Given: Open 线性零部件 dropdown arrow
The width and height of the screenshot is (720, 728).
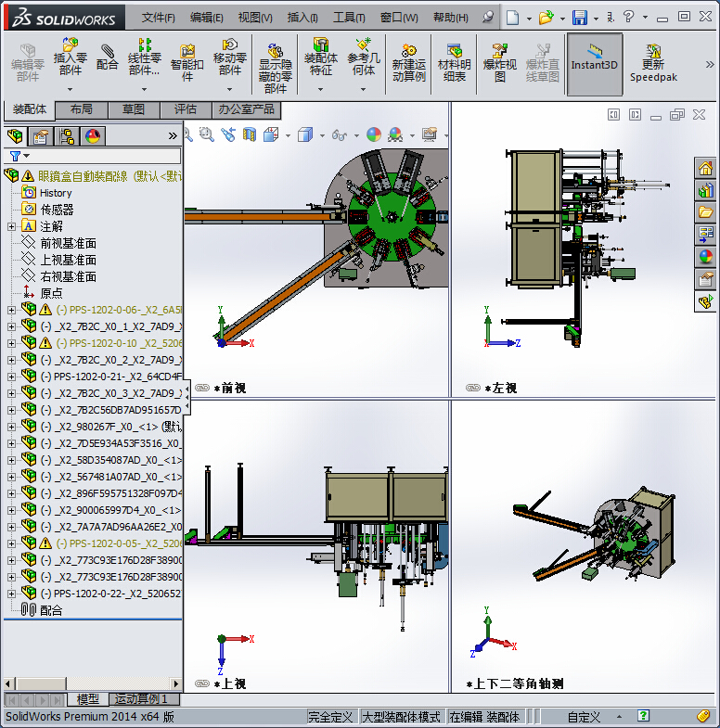Looking at the screenshot, I should coord(145,89).
